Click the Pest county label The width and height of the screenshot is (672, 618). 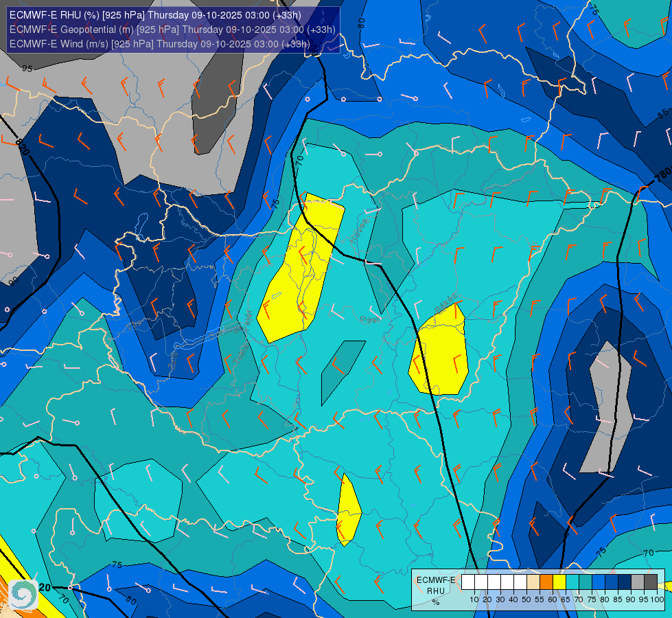tap(370, 319)
